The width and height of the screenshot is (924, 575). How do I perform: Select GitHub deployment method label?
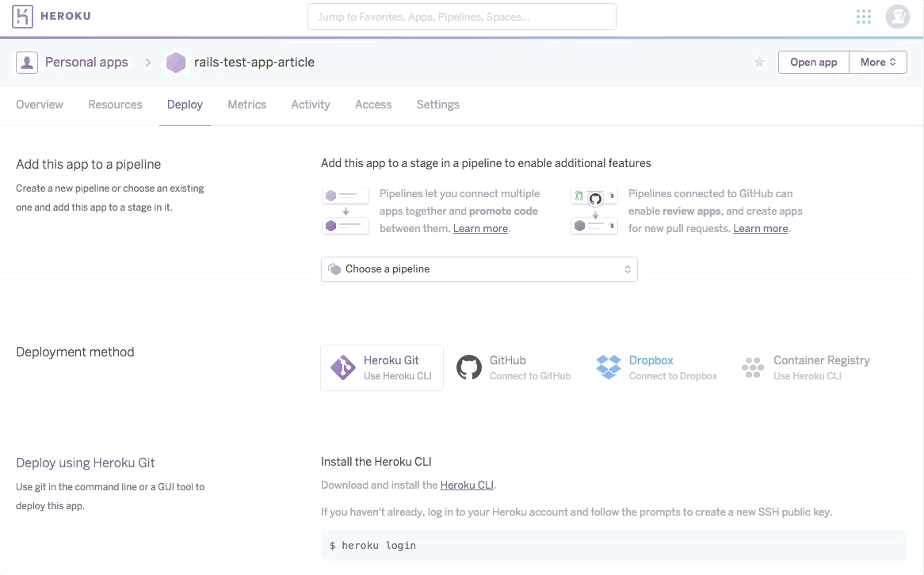point(507,360)
